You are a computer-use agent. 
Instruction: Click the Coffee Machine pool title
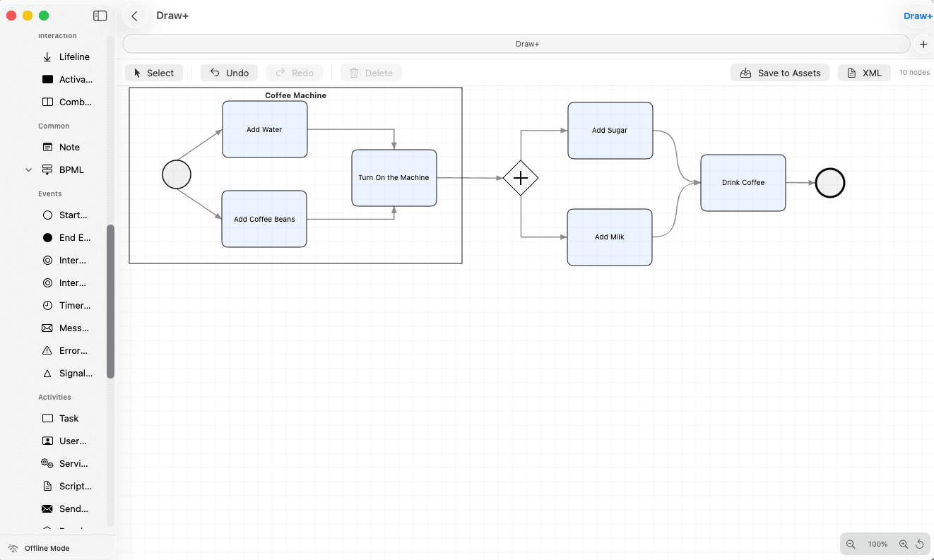coord(295,95)
